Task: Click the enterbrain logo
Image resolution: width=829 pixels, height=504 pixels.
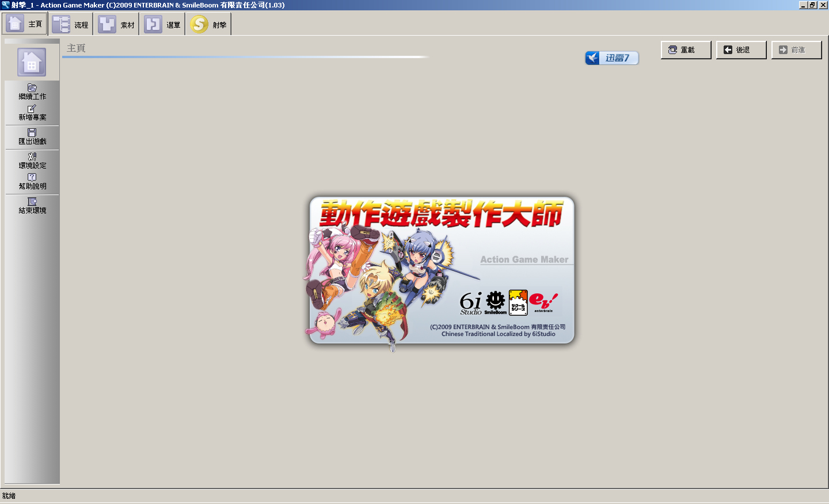Action: 543,302
